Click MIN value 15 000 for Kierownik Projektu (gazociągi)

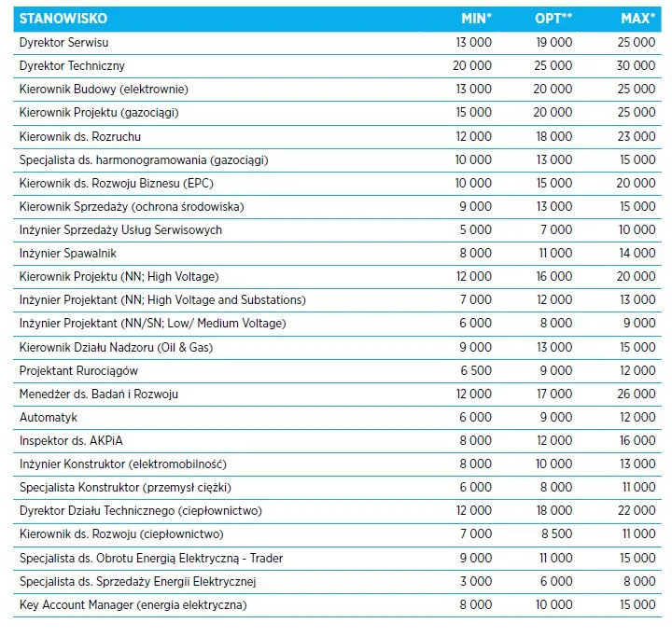(473, 112)
